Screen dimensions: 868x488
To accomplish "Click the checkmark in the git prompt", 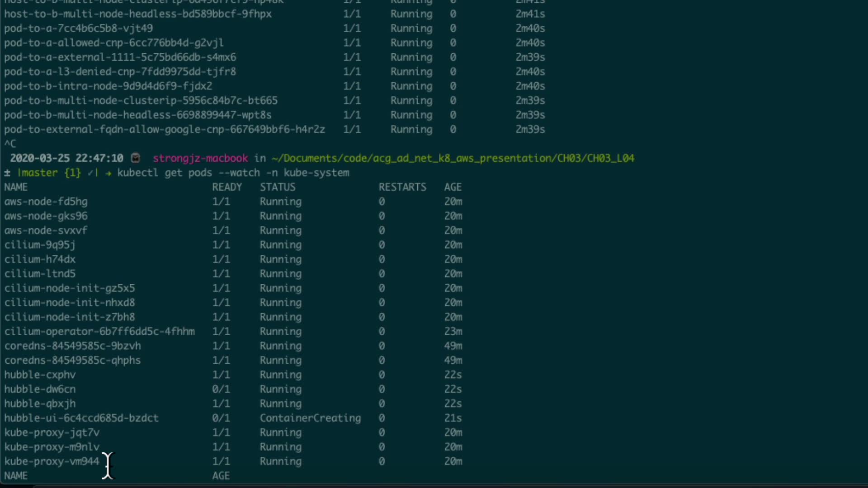I will [x=90, y=173].
